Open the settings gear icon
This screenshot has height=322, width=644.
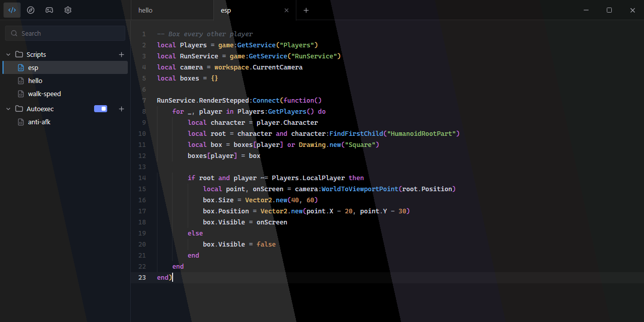68,10
